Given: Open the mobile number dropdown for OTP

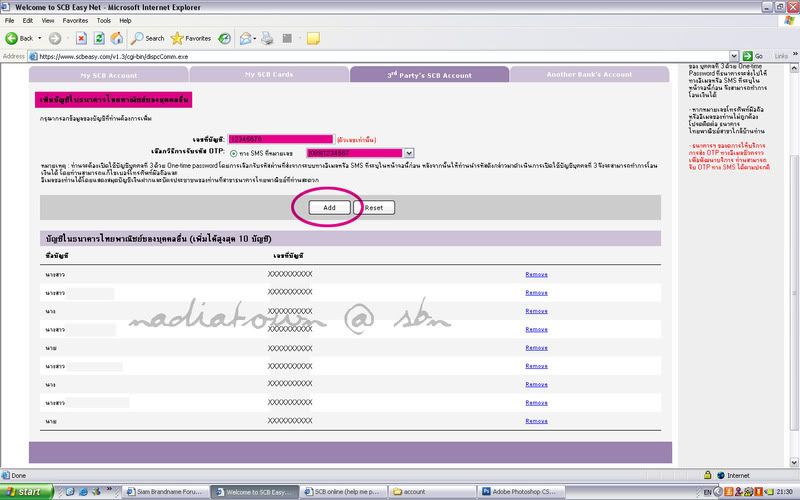Looking at the screenshot, I should pos(409,153).
